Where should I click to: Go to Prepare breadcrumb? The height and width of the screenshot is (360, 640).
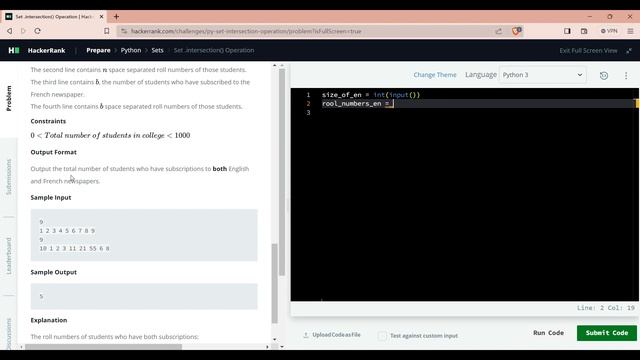(x=98, y=50)
